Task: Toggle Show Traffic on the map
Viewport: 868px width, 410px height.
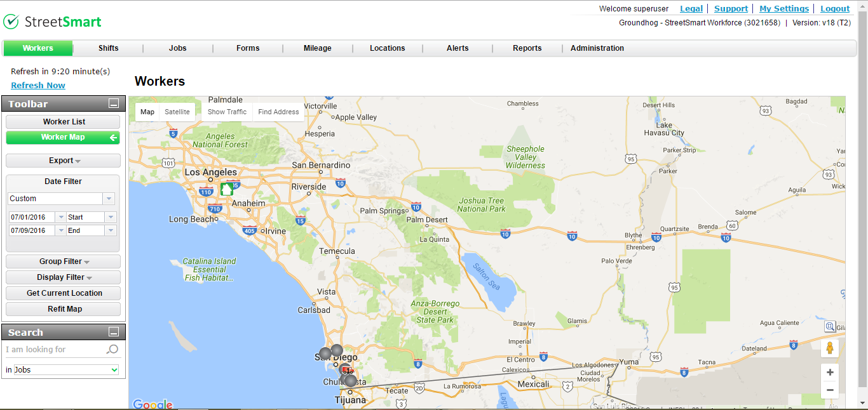Action: click(227, 112)
